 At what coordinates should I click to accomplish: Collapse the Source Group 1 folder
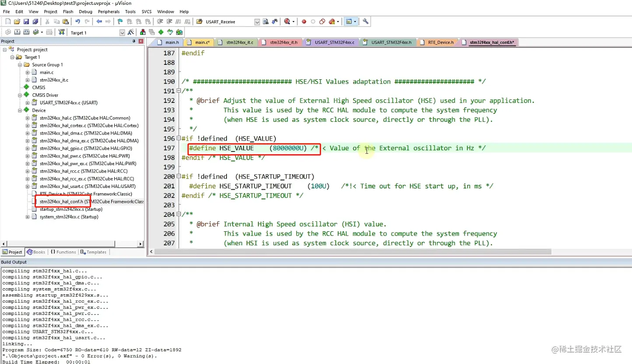20,65
